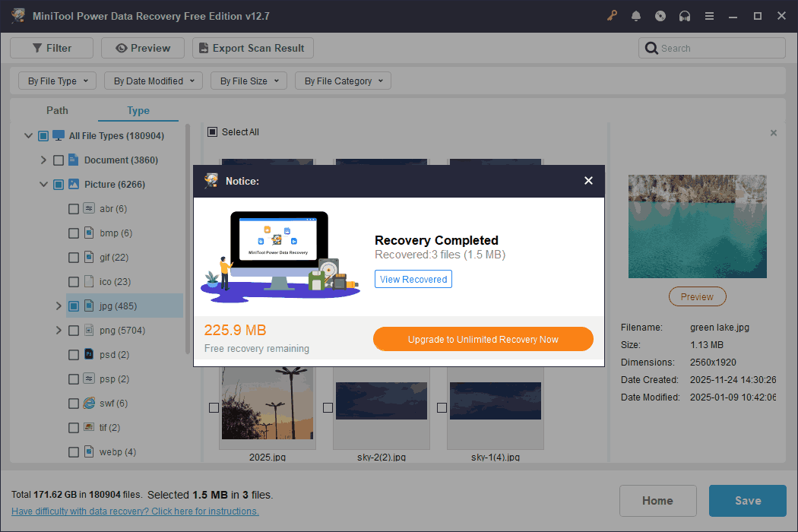Click Upgrade to Unlimited Recovery Now

483,340
